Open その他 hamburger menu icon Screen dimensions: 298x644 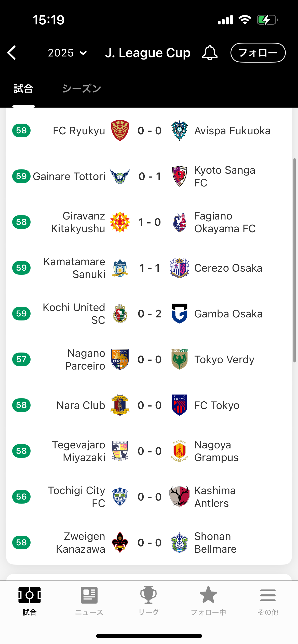click(x=268, y=601)
